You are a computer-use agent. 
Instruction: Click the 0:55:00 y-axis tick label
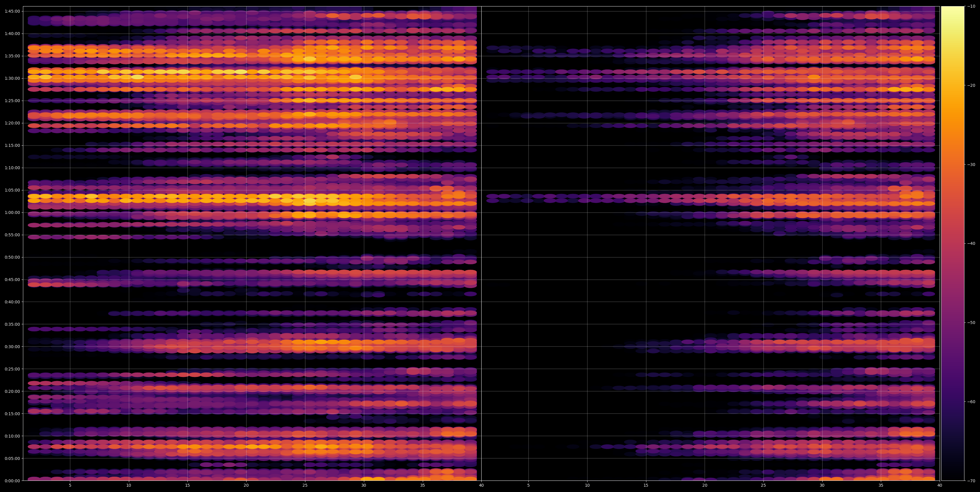tap(12, 235)
